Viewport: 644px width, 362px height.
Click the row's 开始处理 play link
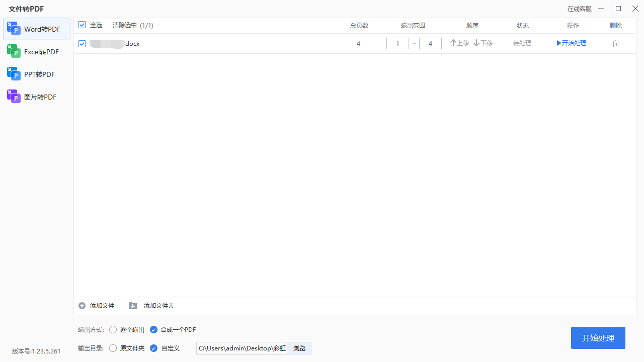click(x=572, y=43)
